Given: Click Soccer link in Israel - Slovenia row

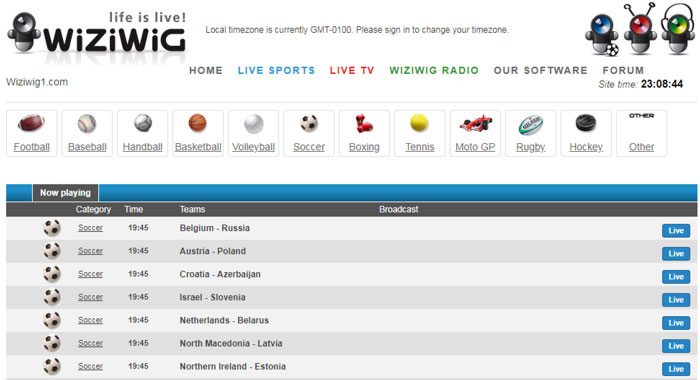Looking at the screenshot, I should 90,297.
